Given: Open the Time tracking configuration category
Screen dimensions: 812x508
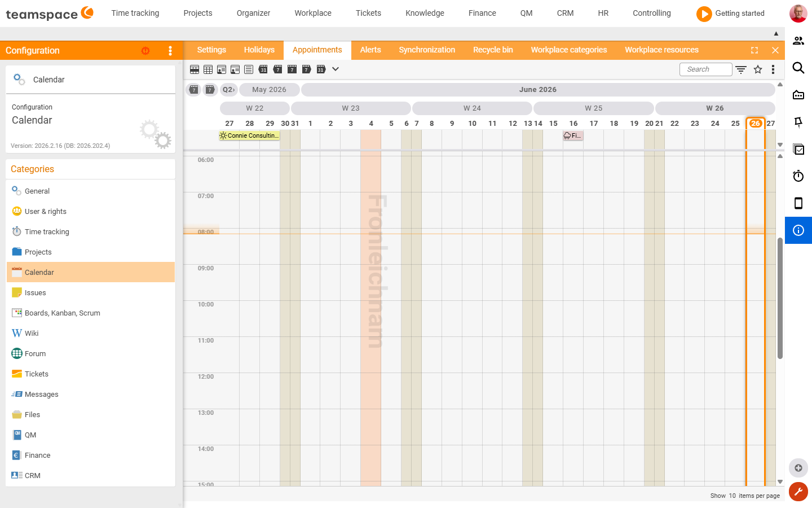Looking at the screenshot, I should [x=91, y=231].
